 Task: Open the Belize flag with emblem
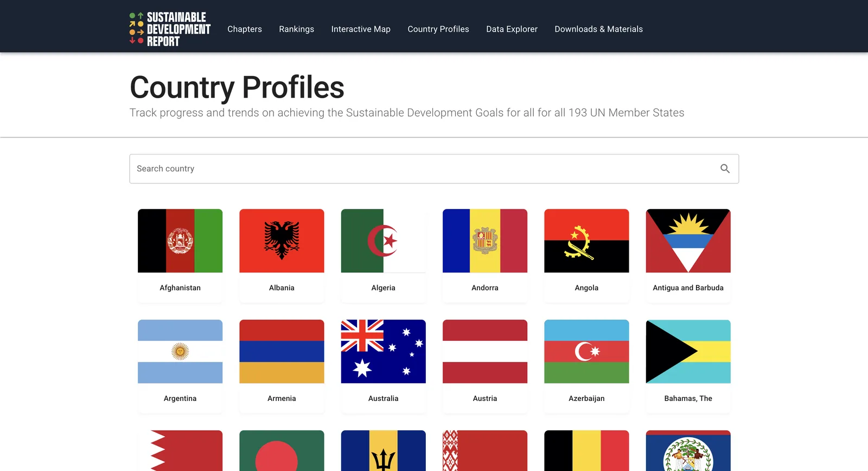(x=688, y=451)
